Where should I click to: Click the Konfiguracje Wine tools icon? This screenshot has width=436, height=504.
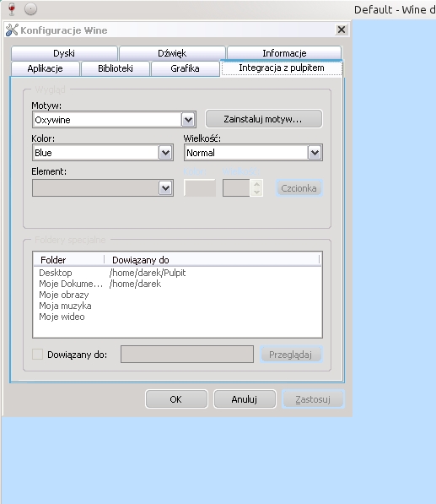[x=12, y=30]
